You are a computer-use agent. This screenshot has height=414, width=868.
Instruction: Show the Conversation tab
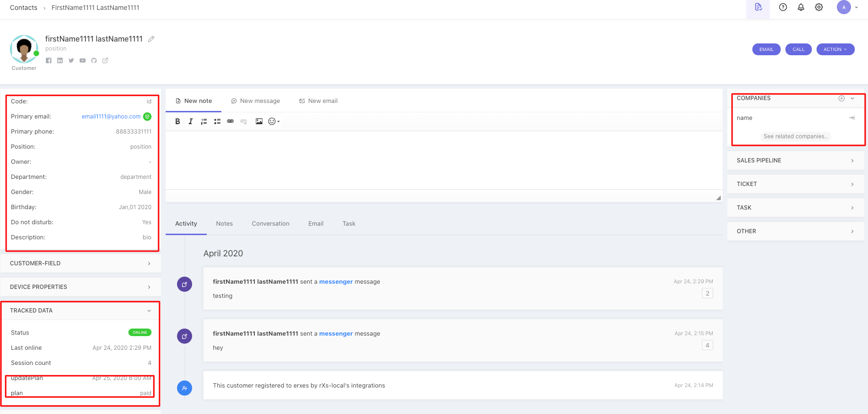270,224
